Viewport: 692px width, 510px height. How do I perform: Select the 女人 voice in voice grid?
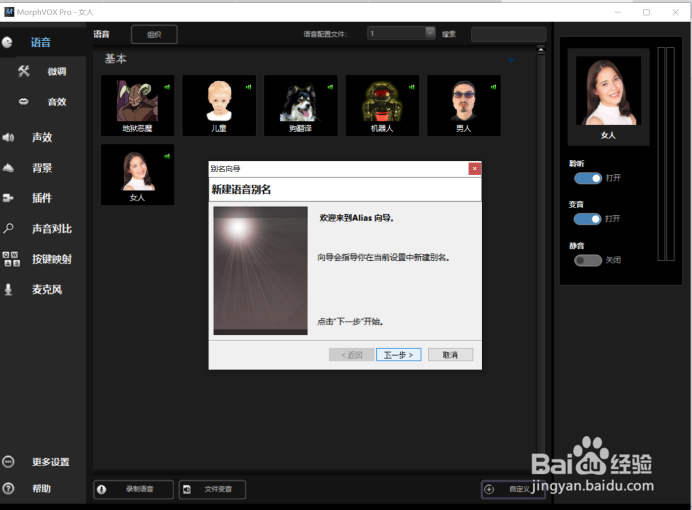tap(137, 175)
